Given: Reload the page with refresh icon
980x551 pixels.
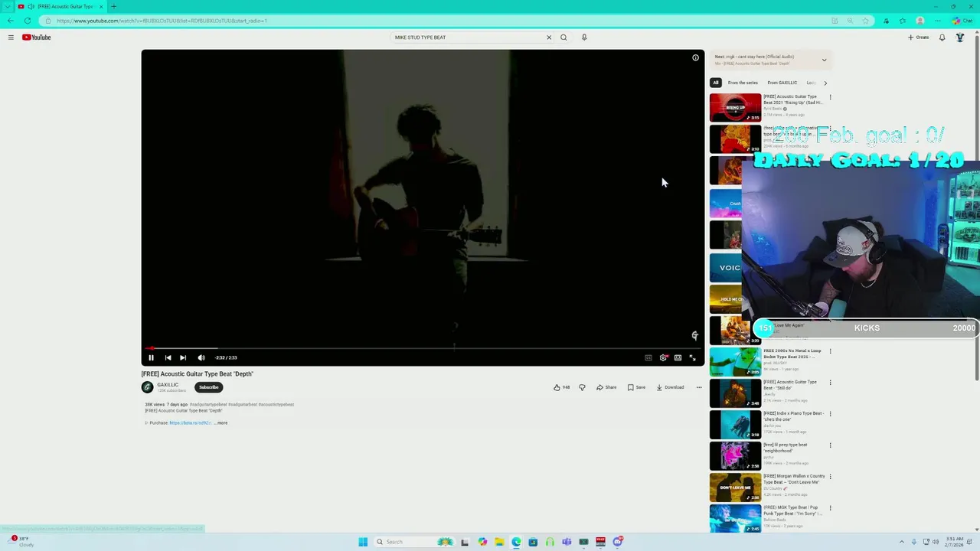Looking at the screenshot, I should tap(28, 21).
